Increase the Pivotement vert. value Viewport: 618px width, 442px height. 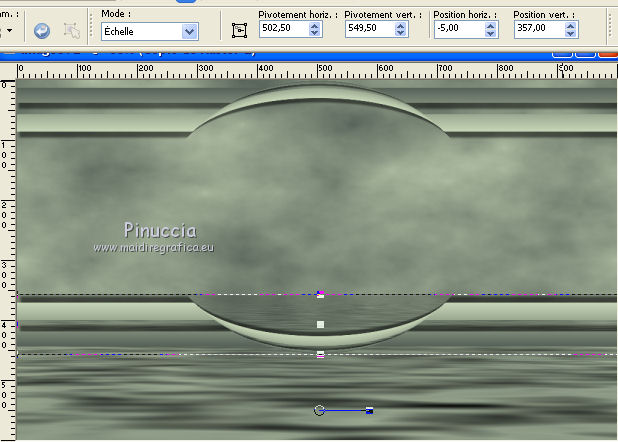click(x=400, y=25)
